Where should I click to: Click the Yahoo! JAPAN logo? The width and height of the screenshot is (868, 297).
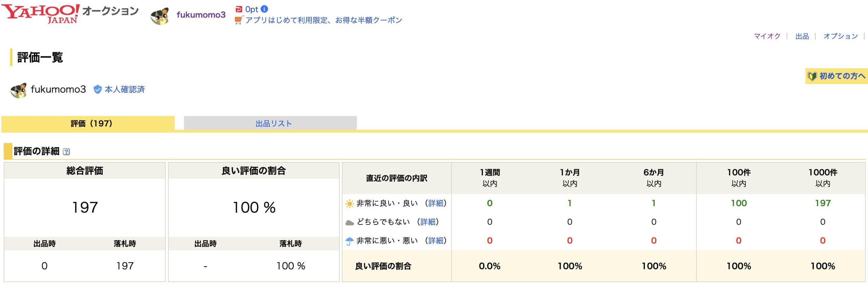pyautogui.click(x=41, y=14)
